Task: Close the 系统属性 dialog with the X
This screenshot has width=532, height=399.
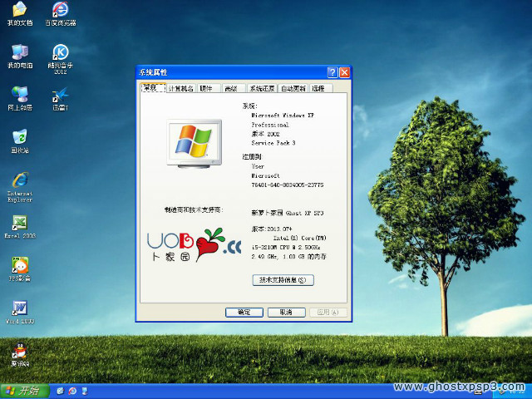Action: [x=345, y=72]
